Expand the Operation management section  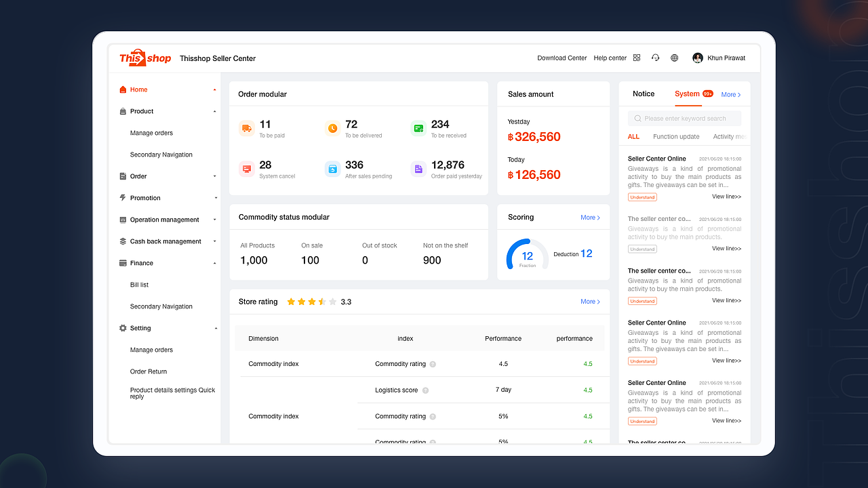click(215, 220)
